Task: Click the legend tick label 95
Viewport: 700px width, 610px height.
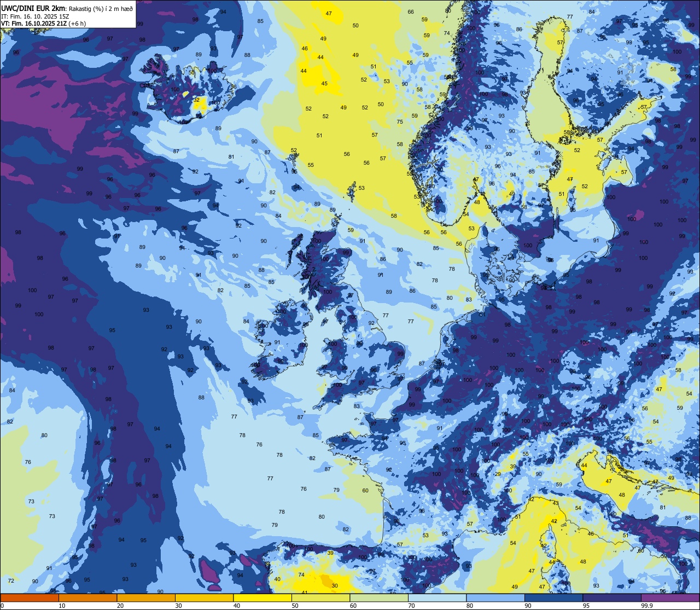Action: (x=586, y=606)
